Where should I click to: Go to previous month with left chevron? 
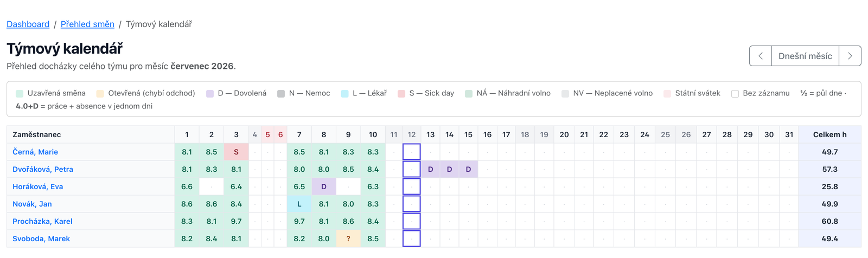pos(761,56)
